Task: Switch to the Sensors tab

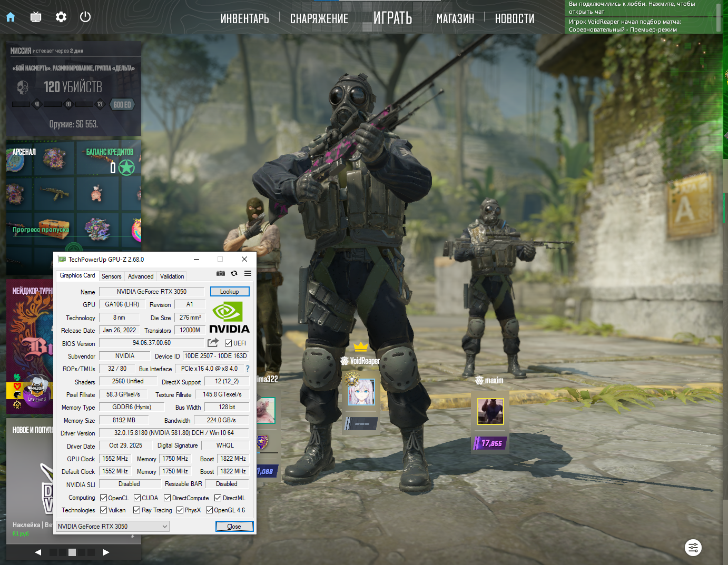Action: (x=111, y=276)
